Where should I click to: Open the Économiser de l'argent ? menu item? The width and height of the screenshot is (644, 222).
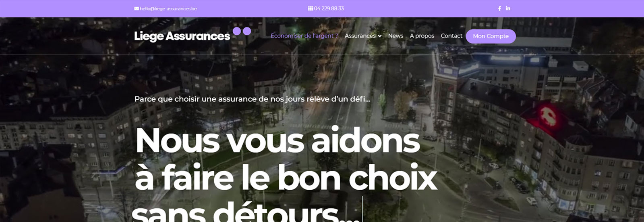pos(304,36)
